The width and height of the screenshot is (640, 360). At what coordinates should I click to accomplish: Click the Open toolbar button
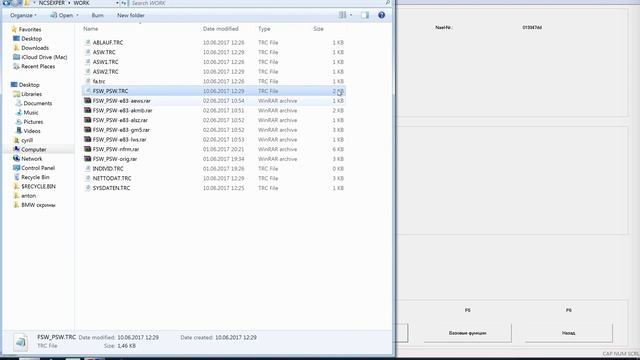[x=62, y=16]
